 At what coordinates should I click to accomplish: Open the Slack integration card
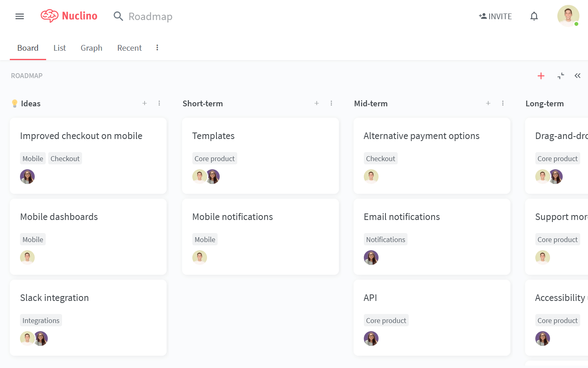click(55, 298)
